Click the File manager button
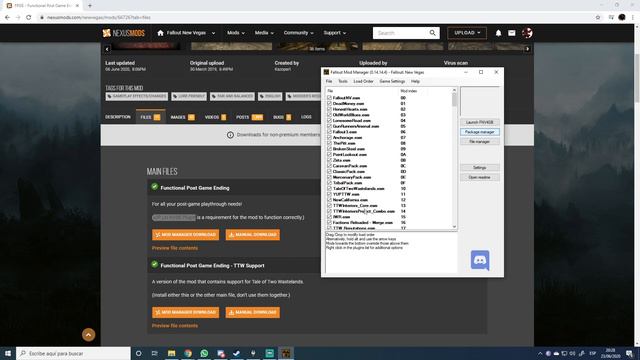Screen dimensions: 640x360 click(480, 142)
